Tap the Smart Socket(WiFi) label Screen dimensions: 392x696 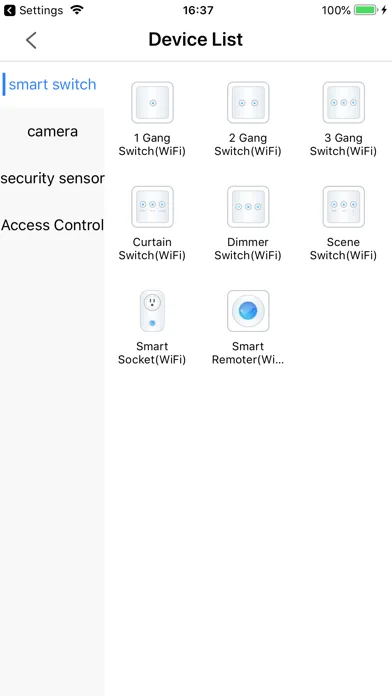pyautogui.click(x=152, y=353)
